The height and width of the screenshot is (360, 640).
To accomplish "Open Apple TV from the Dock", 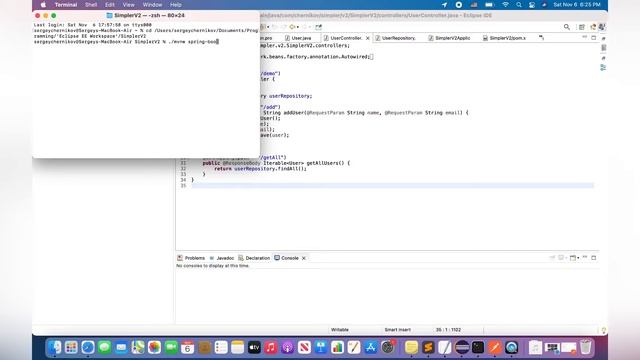I will (x=254, y=347).
